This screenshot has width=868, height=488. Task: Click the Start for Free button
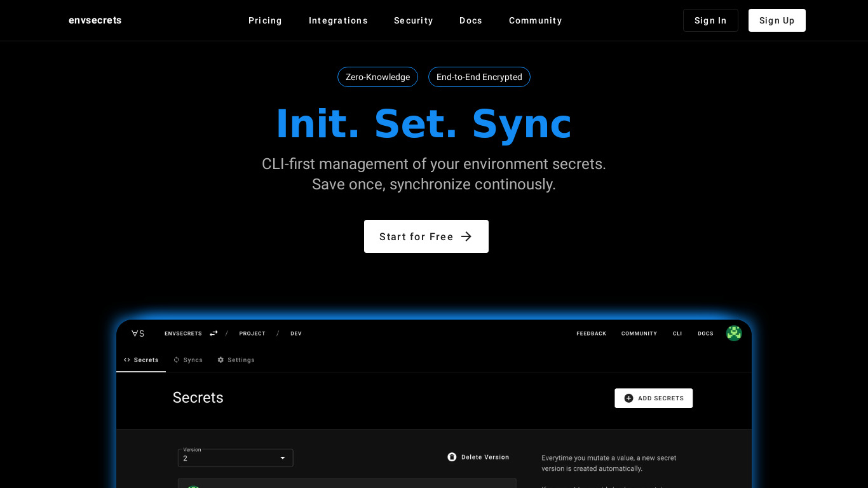(x=426, y=236)
